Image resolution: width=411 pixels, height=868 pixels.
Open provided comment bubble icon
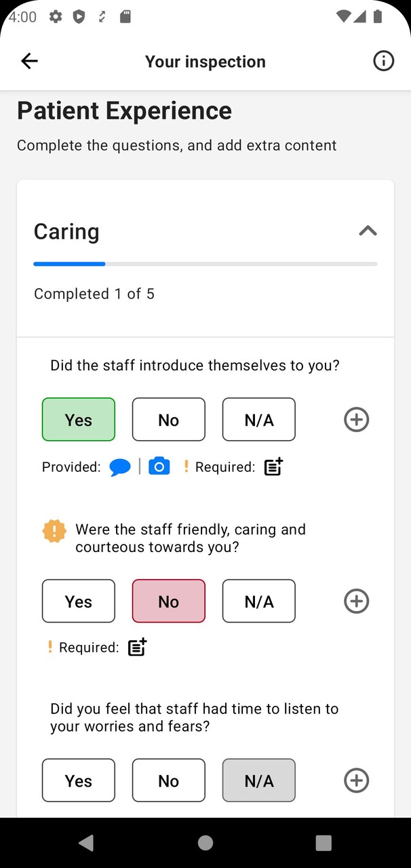120,467
